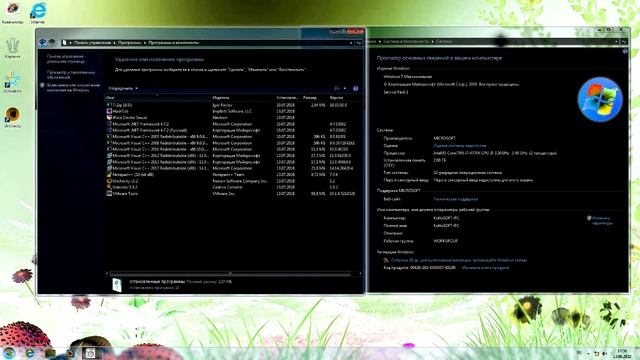Show hidden system tray icons
Viewport: 640px width, 360px height.
tap(588, 353)
